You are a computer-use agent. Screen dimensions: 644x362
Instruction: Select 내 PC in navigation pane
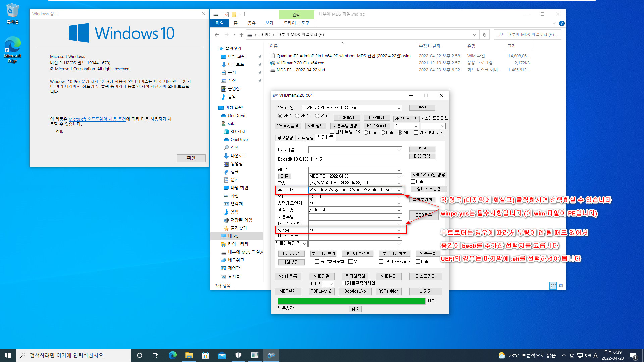(236, 236)
